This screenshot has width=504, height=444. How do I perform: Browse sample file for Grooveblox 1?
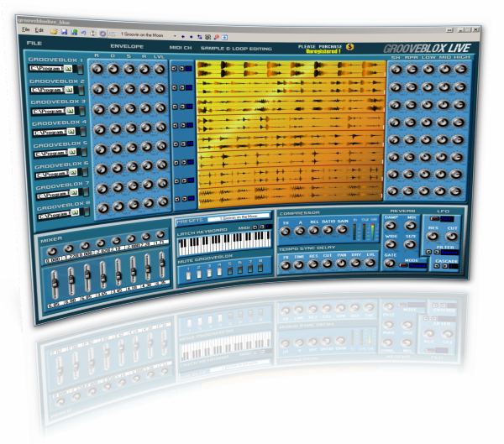click(x=68, y=69)
